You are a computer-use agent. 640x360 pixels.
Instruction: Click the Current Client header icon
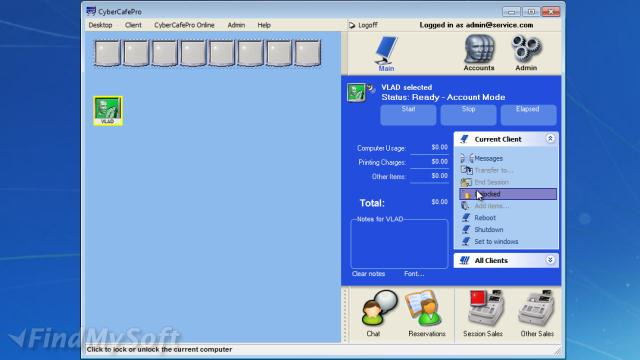(x=464, y=139)
